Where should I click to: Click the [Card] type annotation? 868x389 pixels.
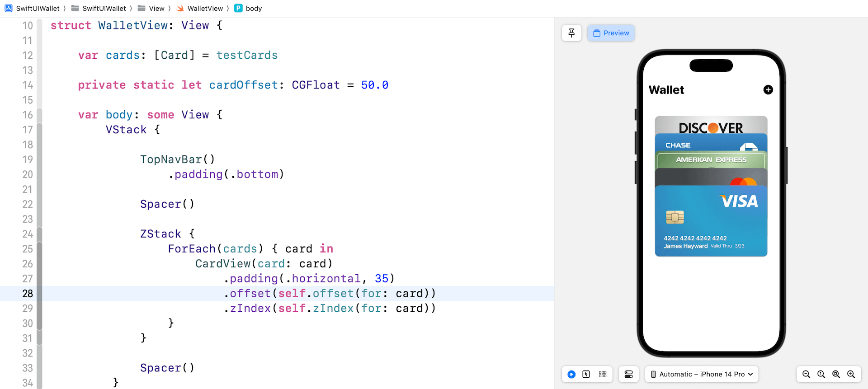175,55
